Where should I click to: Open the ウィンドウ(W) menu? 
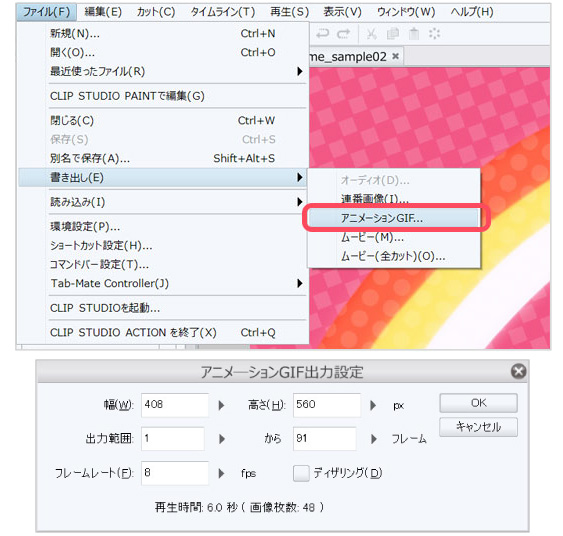406,12
